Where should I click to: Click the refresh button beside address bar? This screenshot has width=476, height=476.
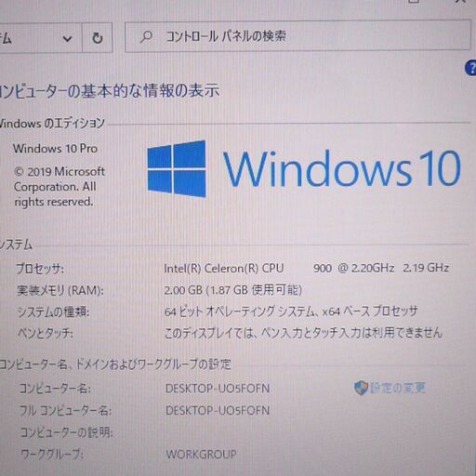tap(98, 38)
